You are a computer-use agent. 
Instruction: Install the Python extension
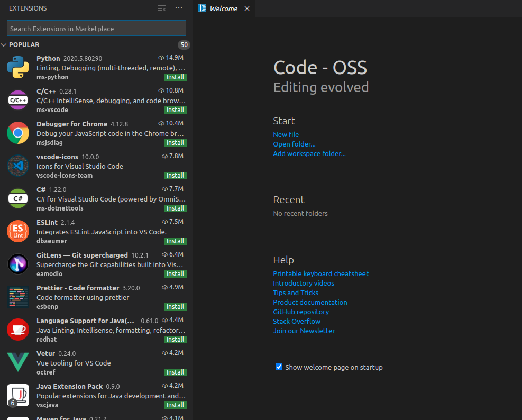tap(175, 77)
